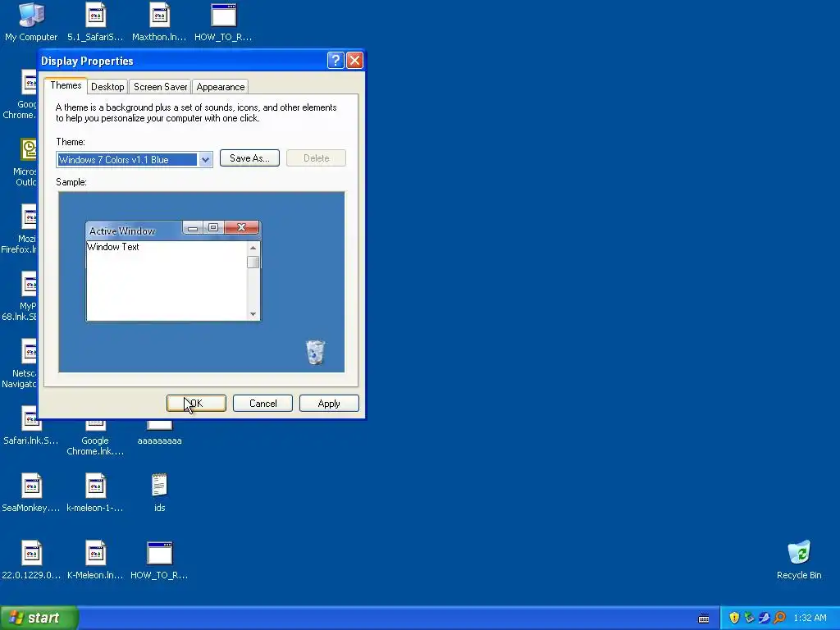Confirm with the OK button
840x630 pixels.
[x=196, y=404]
